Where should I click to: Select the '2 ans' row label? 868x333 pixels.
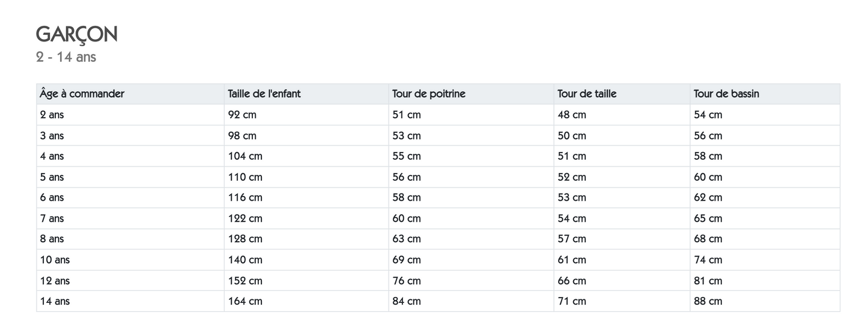click(52, 115)
